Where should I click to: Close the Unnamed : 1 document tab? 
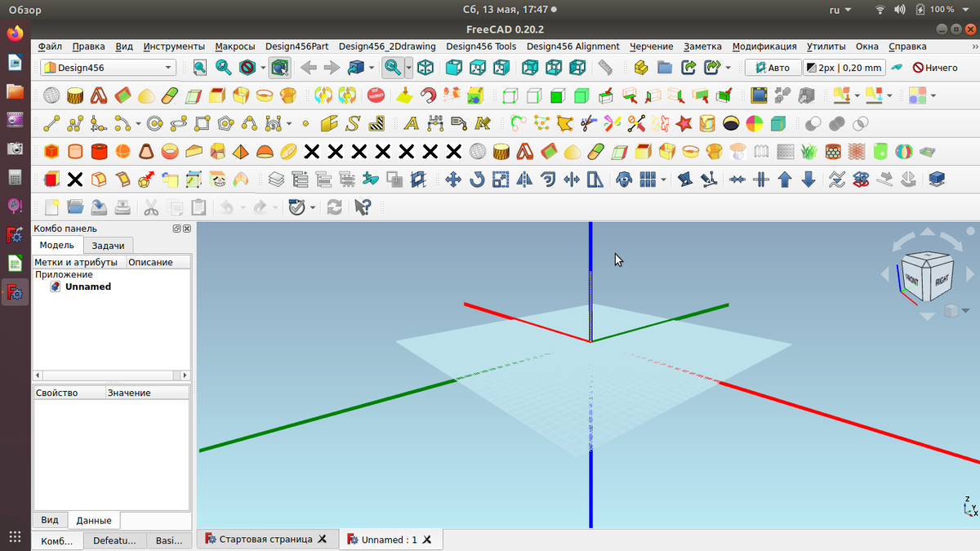click(427, 540)
